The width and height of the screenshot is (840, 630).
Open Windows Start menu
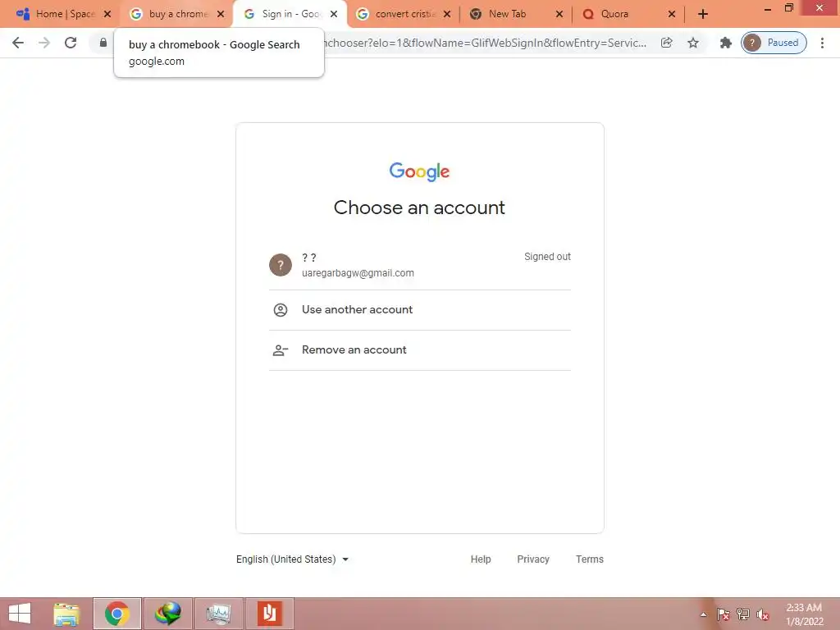point(20,614)
